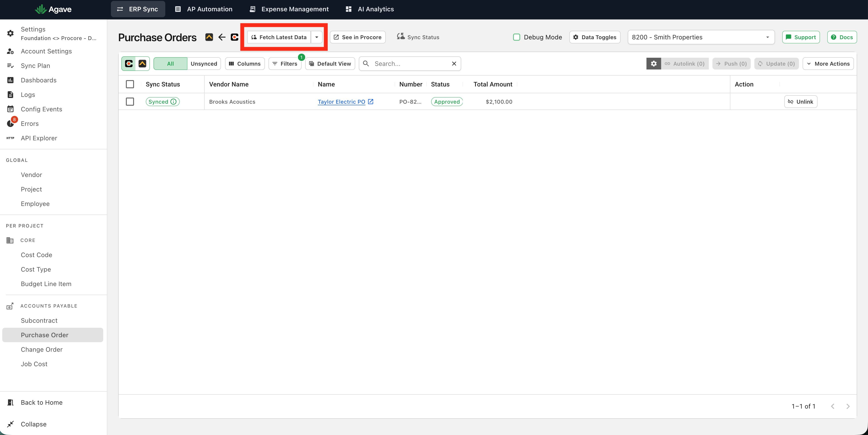Open Subcontract page
868x435 pixels.
tap(39, 321)
